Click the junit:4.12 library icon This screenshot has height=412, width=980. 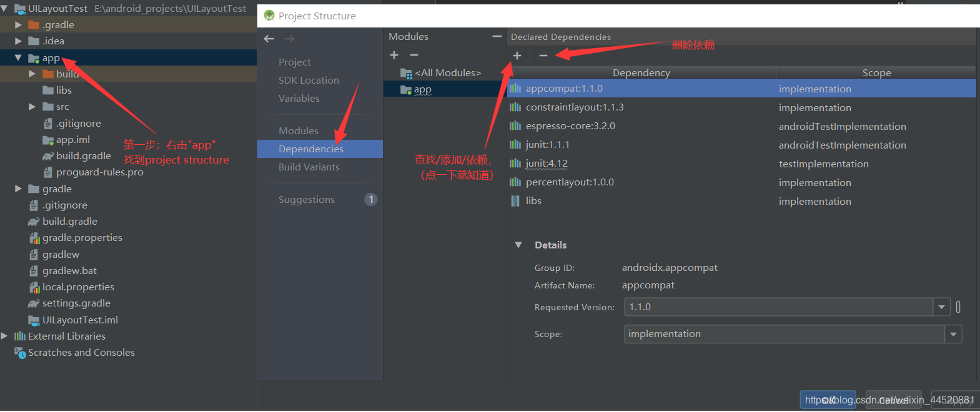tap(515, 164)
